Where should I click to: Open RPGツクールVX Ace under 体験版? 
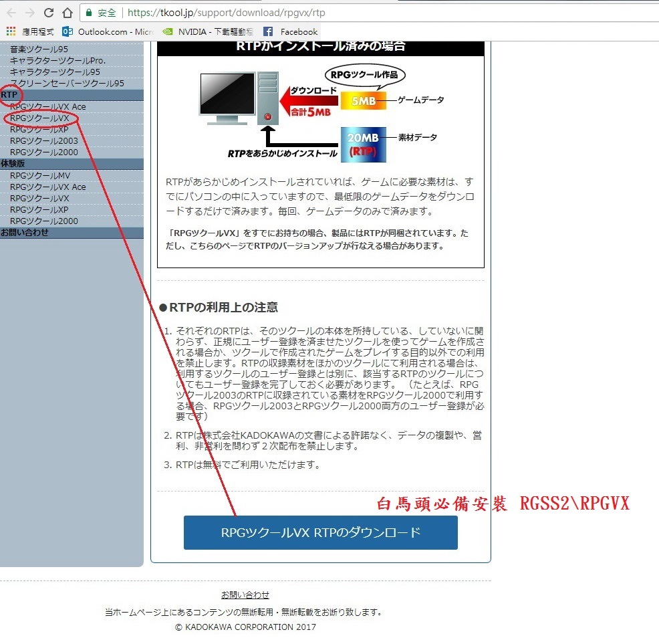click(x=48, y=187)
